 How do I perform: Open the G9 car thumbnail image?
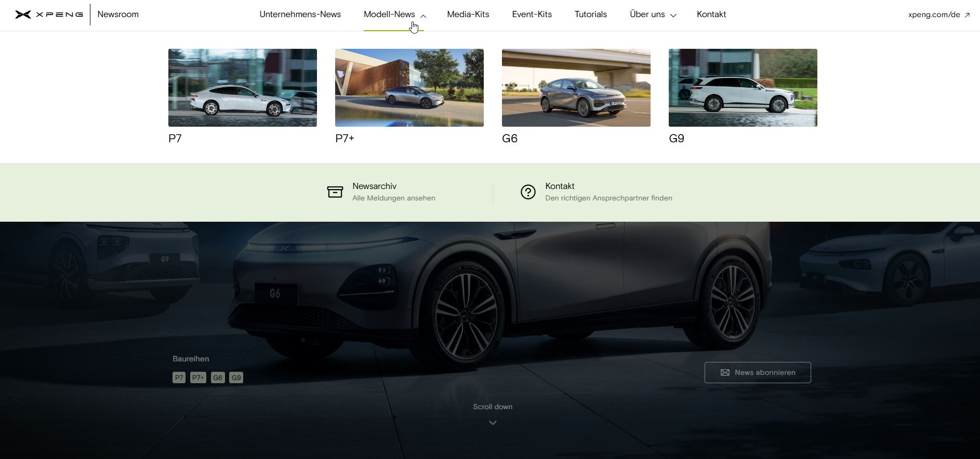[x=743, y=88]
